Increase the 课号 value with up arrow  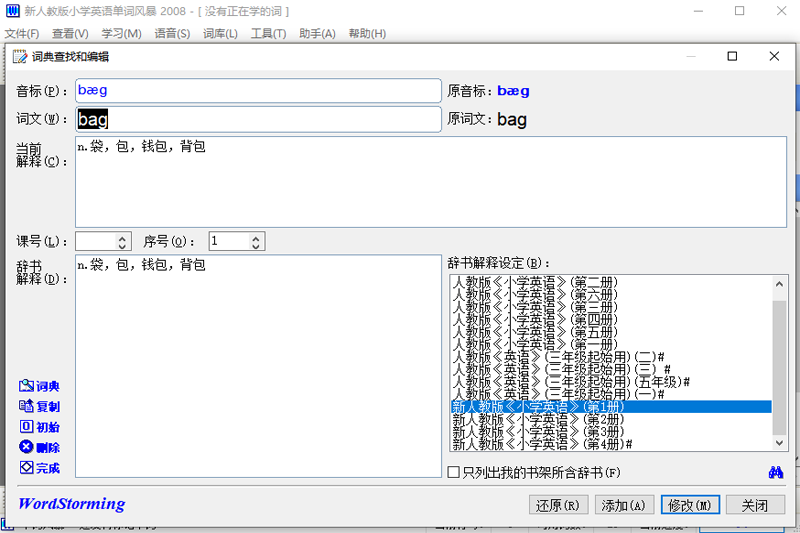122,237
